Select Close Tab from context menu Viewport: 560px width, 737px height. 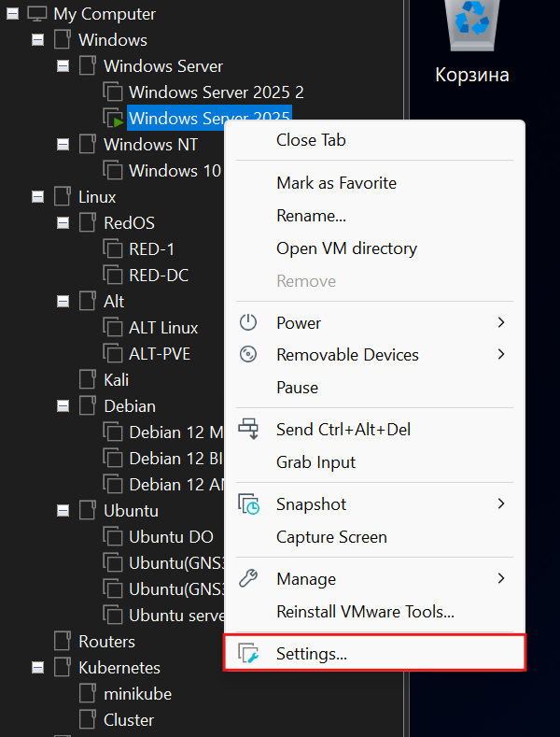pyautogui.click(x=311, y=140)
